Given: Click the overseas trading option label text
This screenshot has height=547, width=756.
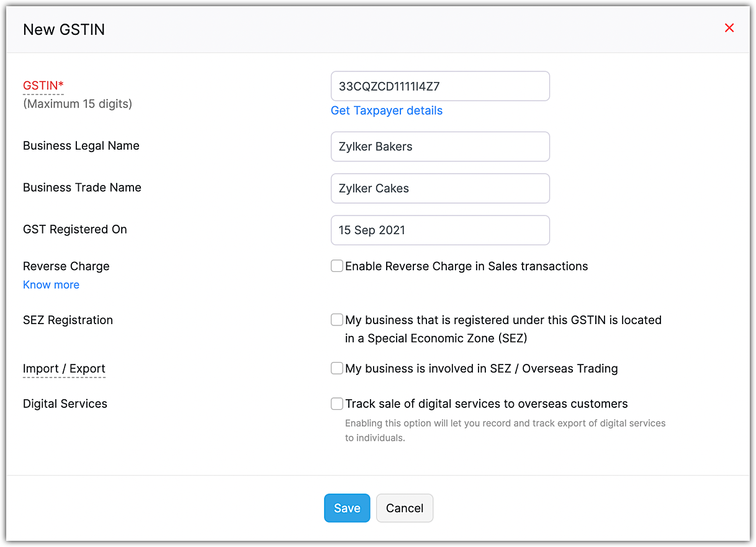Looking at the screenshot, I should pyautogui.click(x=481, y=369).
